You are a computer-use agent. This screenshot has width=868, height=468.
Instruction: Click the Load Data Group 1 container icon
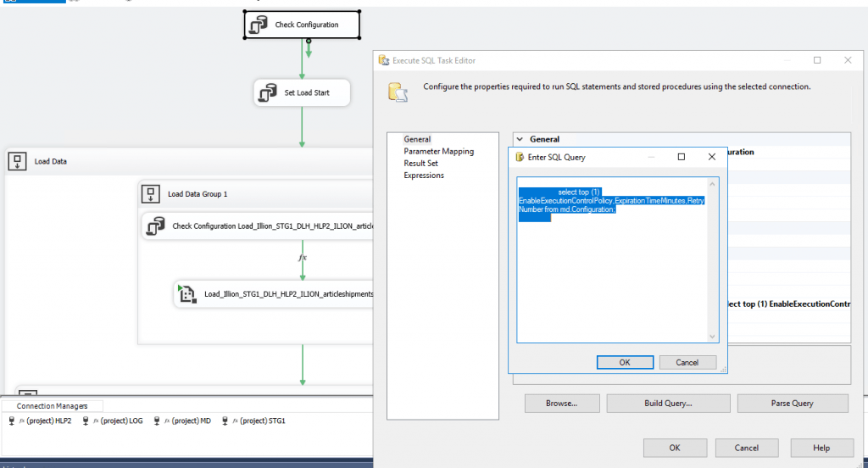click(150, 194)
